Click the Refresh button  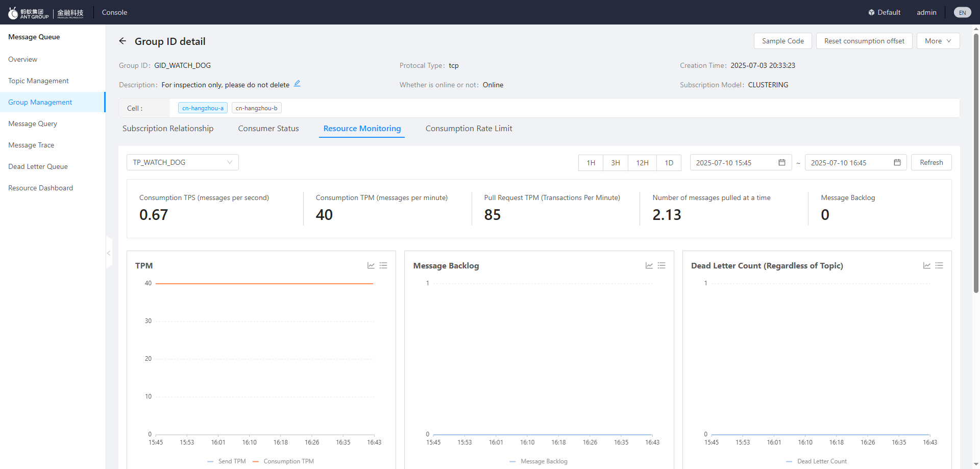(932, 162)
